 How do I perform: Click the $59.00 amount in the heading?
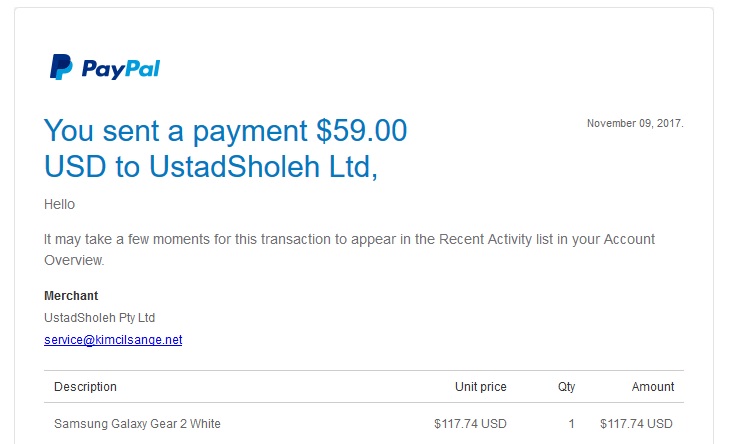pos(361,130)
